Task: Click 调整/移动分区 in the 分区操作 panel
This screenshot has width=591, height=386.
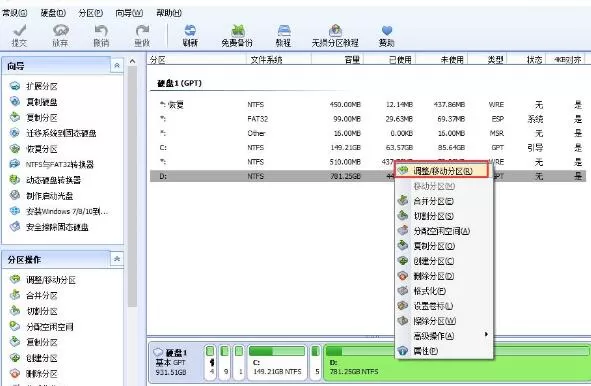Action: pyautogui.click(x=43, y=280)
